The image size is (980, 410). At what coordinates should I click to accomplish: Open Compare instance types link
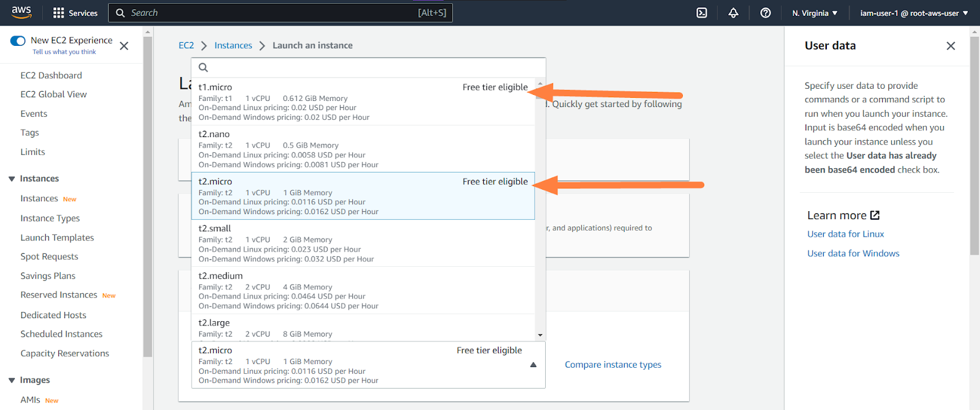click(613, 365)
